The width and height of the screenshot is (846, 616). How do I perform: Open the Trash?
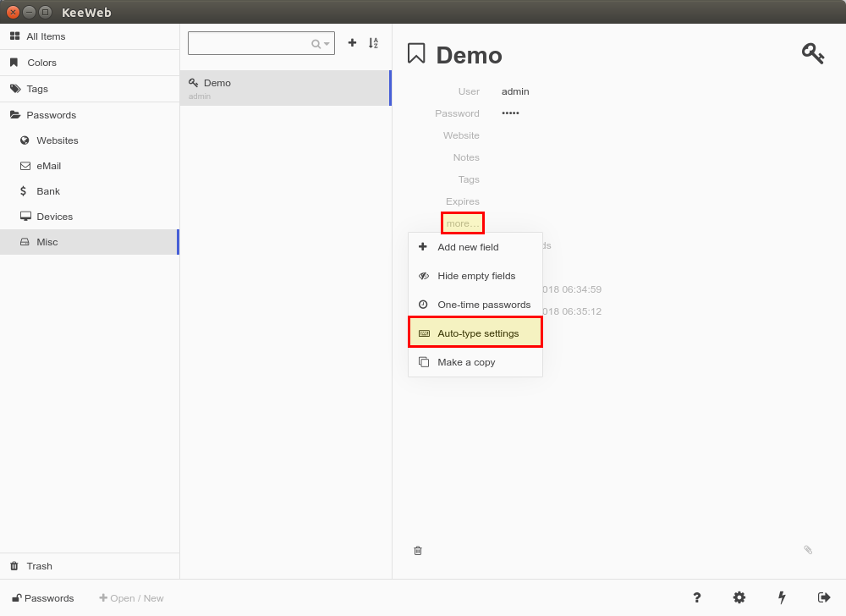[x=90, y=566]
